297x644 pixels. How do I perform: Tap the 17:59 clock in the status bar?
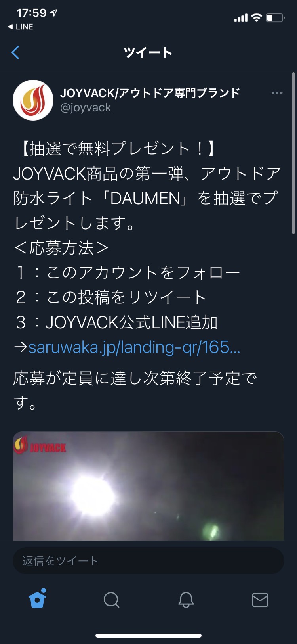tap(32, 13)
